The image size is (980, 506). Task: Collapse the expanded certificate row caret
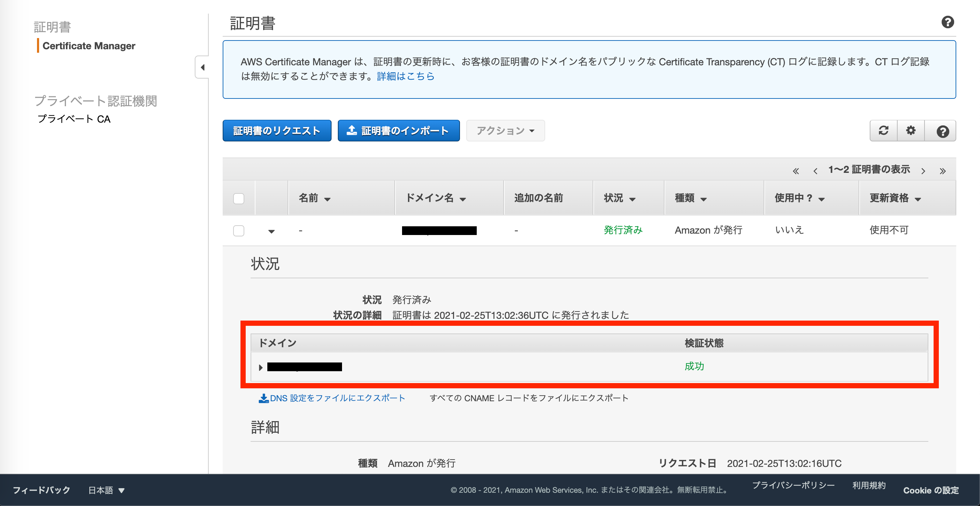pos(271,231)
